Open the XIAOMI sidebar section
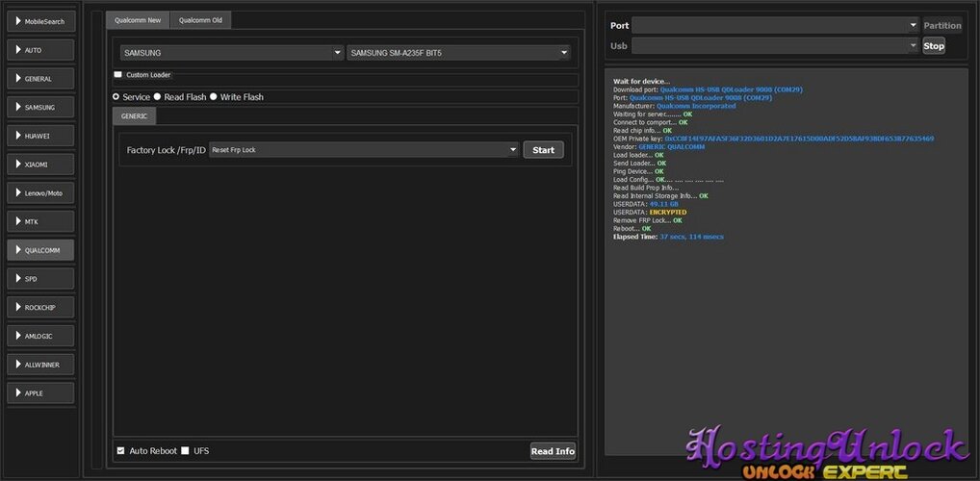The width and height of the screenshot is (980, 481). coord(40,165)
